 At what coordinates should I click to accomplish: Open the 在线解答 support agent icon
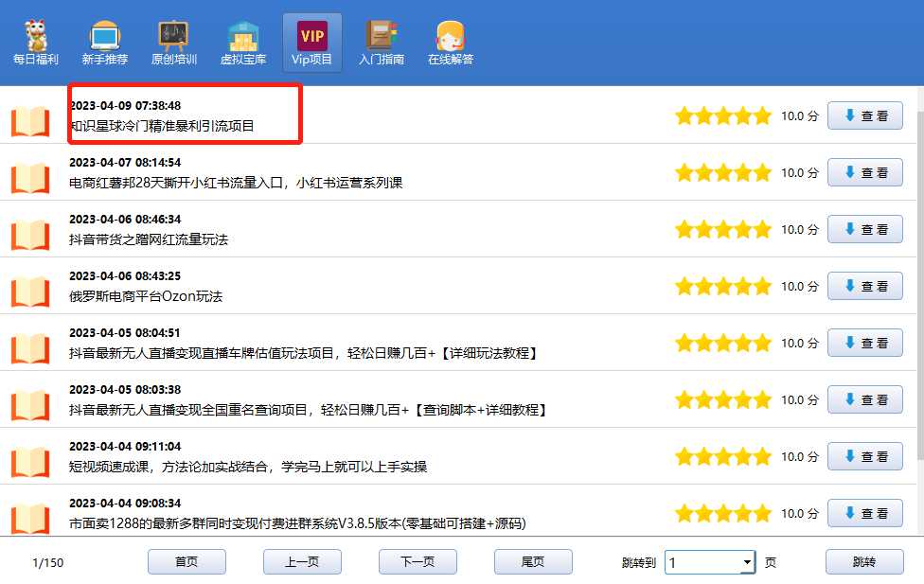[x=451, y=43]
